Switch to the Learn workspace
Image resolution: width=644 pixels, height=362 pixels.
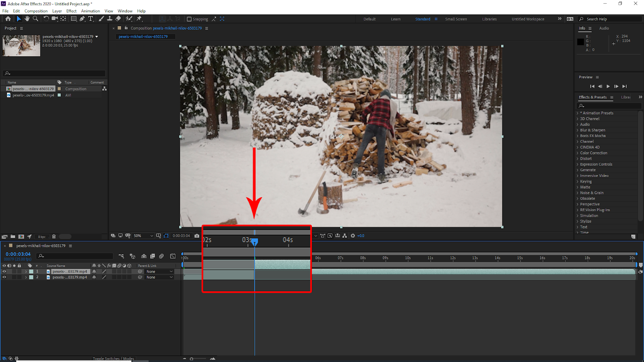click(x=395, y=19)
